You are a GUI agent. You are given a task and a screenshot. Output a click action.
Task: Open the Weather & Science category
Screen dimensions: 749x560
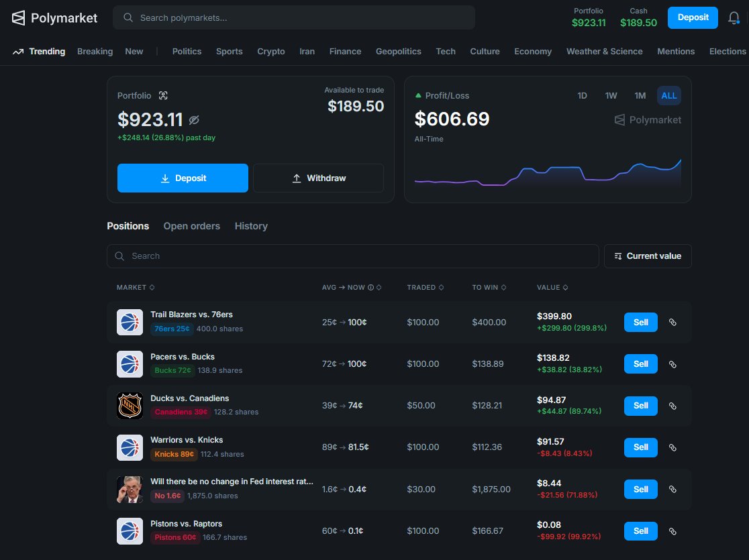pos(604,52)
